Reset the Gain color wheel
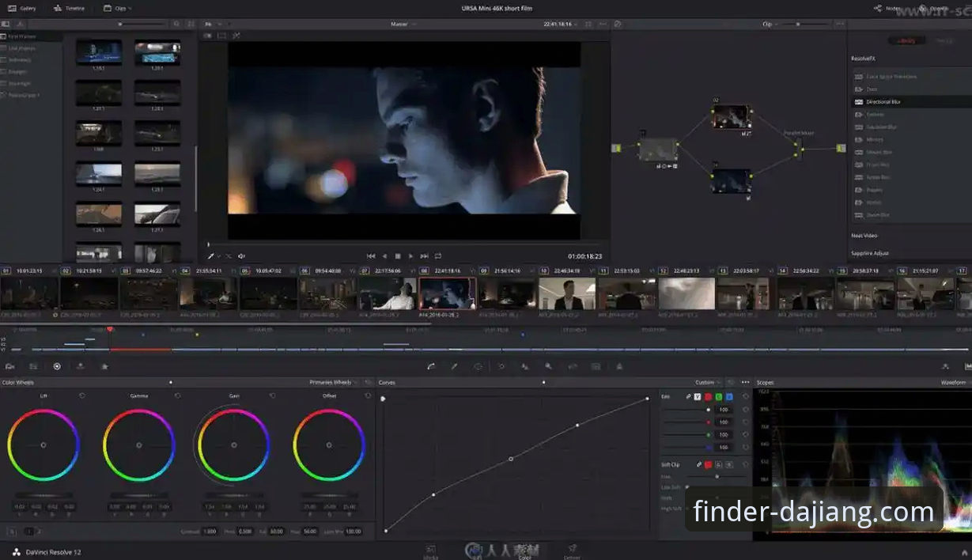 click(x=272, y=395)
